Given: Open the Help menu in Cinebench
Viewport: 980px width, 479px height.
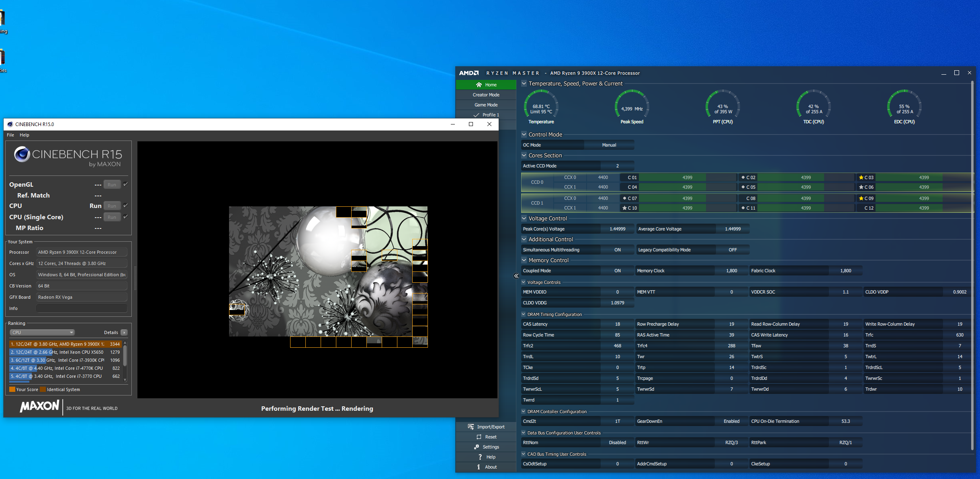Looking at the screenshot, I should click(25, 135).
